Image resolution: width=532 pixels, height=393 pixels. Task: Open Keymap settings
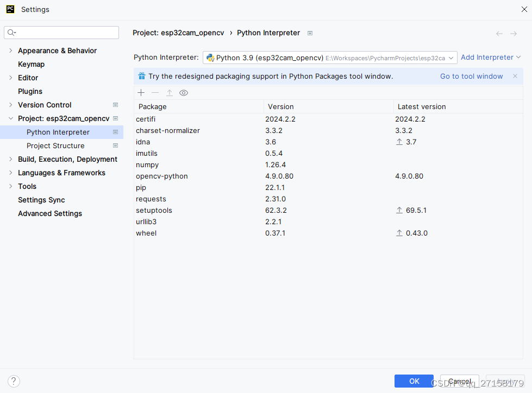click(x=31, y=65)
